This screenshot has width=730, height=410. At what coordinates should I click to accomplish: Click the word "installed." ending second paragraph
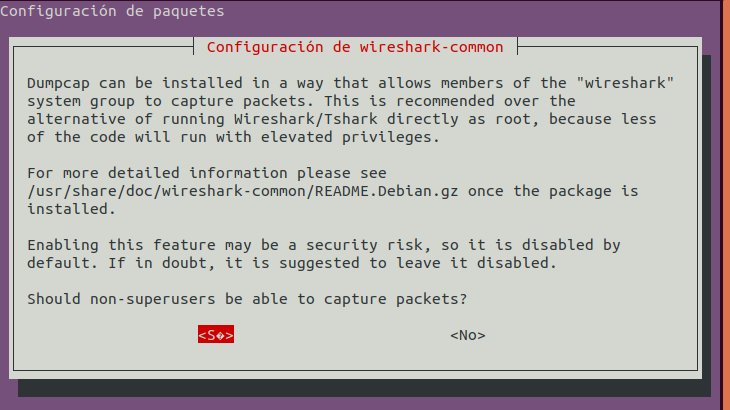(71, 209)
